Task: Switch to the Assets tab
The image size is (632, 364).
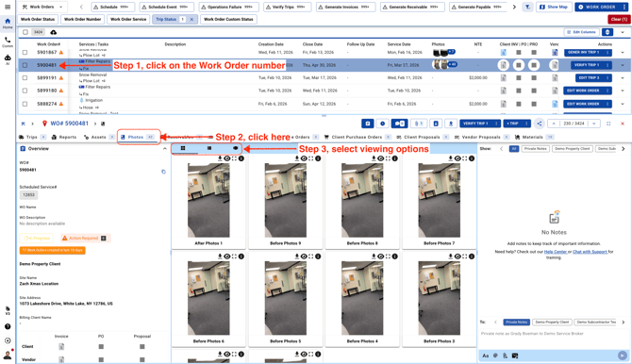Action: (99, 137)
